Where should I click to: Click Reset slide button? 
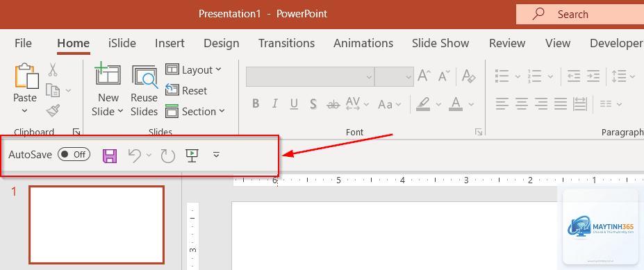185,90
